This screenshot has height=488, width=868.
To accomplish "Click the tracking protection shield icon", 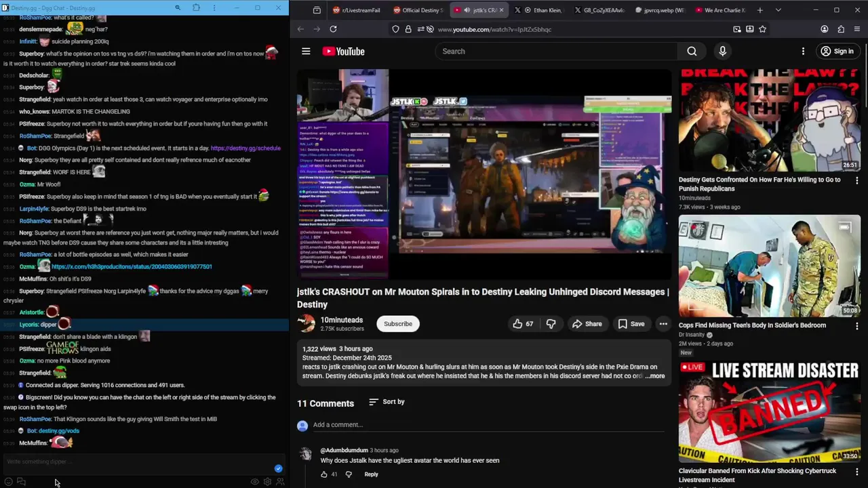I will click(x=396, y=29).
